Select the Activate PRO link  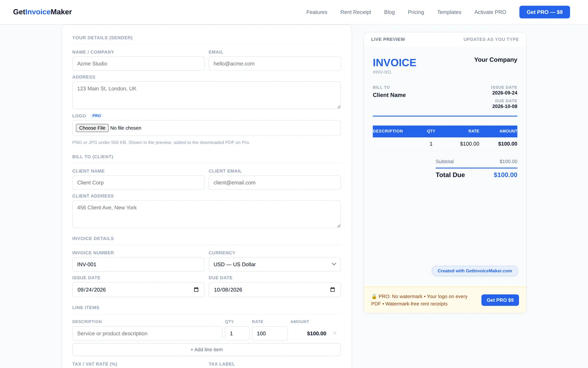[490, 12]
